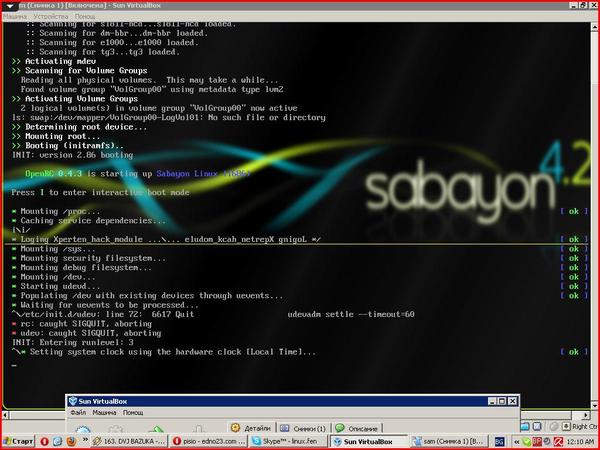Image resolution: width=600 pixels, height=450 pixels.
Task: Click the Sun VirtualBox manager title bar icon
Action: pyautogui.click(x=73, y=401)
